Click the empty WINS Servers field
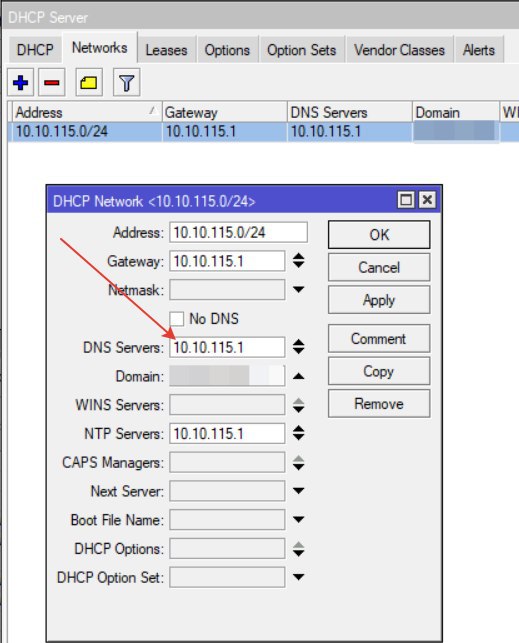Viewport: 519px width, 643px height. [x=227, y=405]
